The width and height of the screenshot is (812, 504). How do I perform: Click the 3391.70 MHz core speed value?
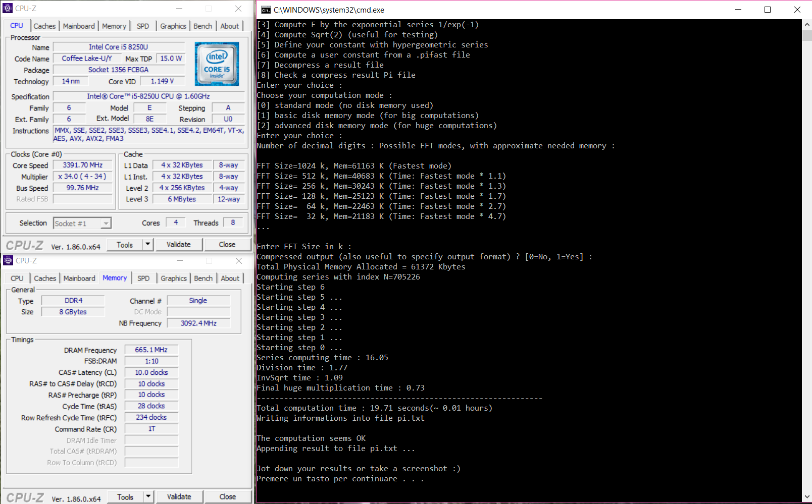pyautogui.click(x=83, y=165)
